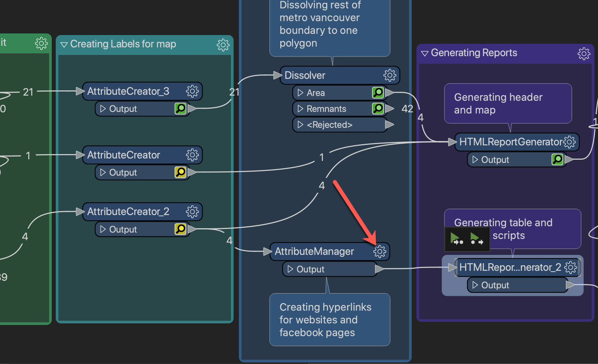
Task: Inspect HTMLReportGenerator Output cache magnifier
Action: (x=557, y=160)
